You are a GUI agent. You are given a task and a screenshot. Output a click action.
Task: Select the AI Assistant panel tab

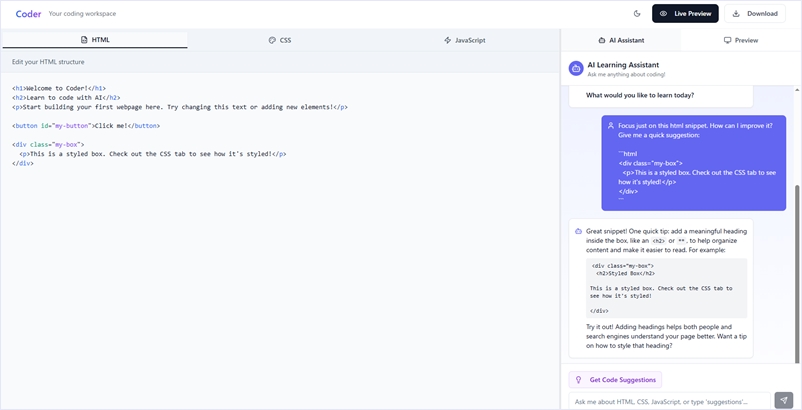pyautogui.click(x=620, y=40)
